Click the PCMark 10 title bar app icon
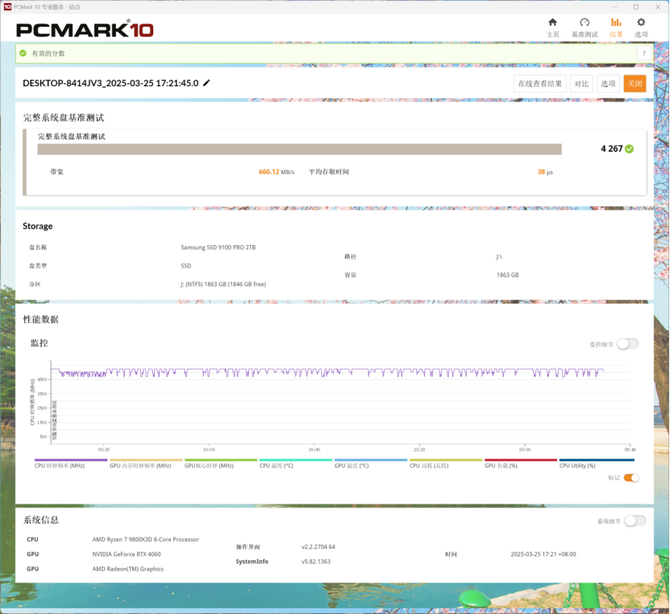 point(6,6)
